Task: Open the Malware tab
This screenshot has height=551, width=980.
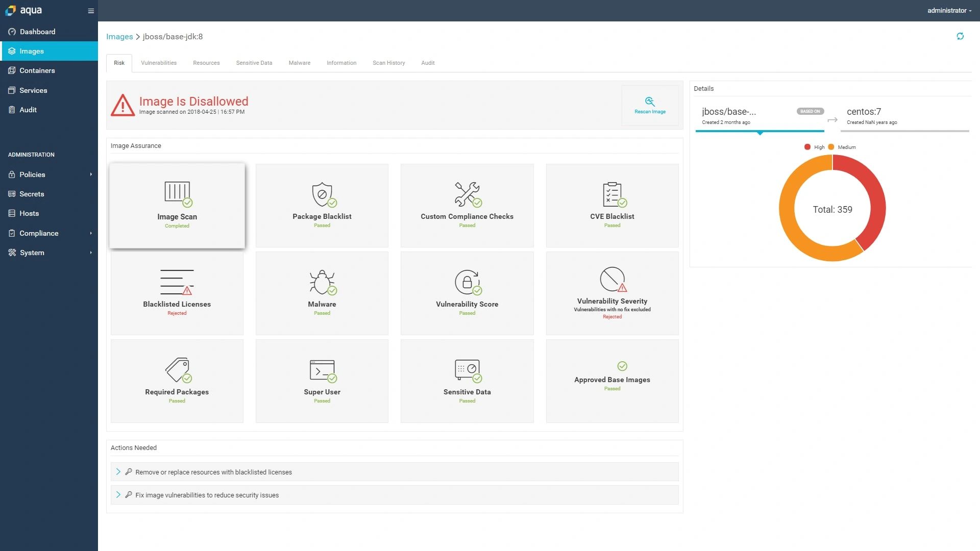Action: click(300, 63)
